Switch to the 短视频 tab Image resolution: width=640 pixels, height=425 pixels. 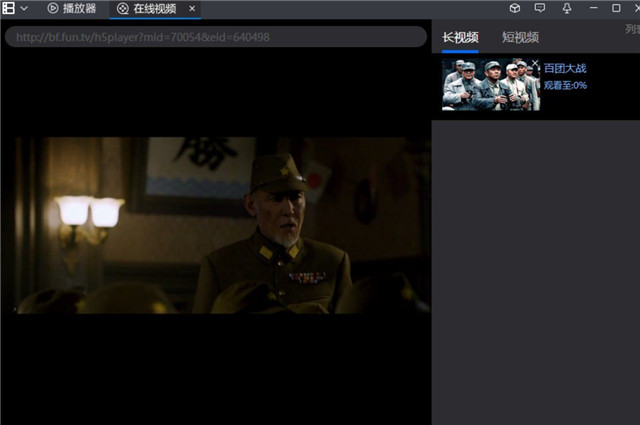[x=520, y=38]
